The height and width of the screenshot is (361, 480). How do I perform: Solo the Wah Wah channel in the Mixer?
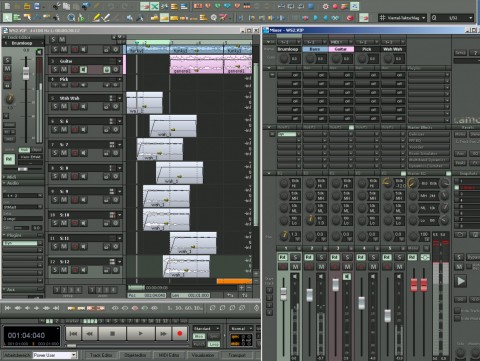pos(399,257)
